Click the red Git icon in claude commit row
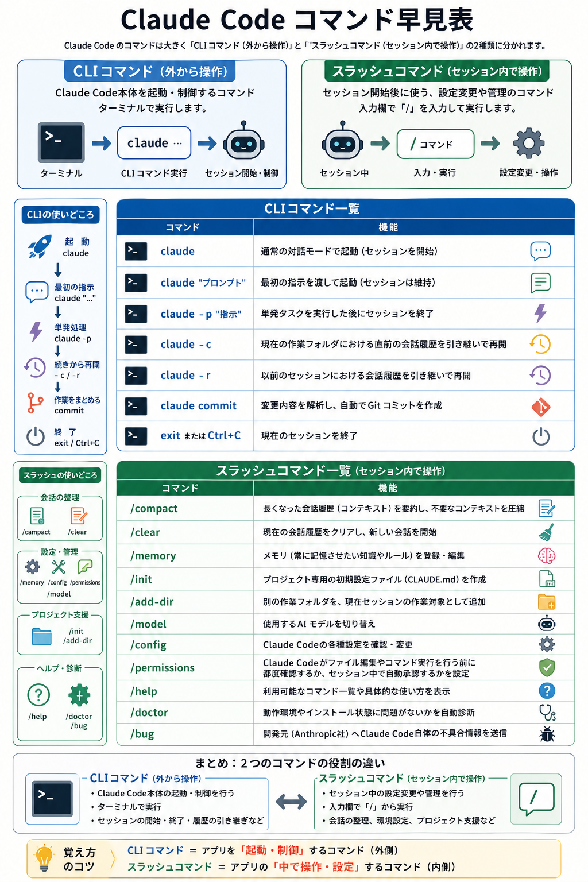588x882 pixels. [540, 407]
